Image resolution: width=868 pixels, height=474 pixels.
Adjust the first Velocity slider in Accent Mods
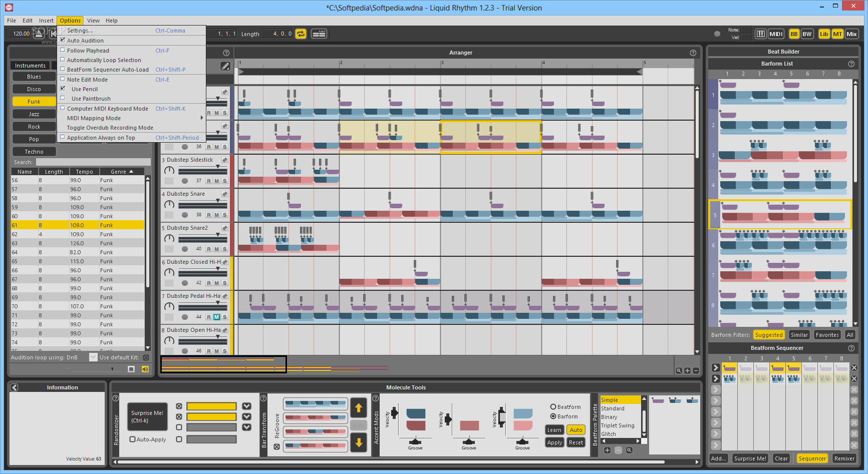(395, 413)
